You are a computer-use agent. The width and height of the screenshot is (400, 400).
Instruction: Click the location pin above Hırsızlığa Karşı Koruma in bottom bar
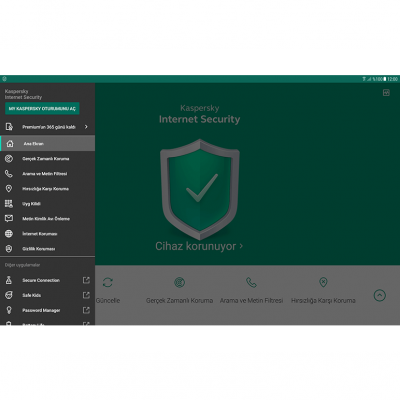(323, 282)
